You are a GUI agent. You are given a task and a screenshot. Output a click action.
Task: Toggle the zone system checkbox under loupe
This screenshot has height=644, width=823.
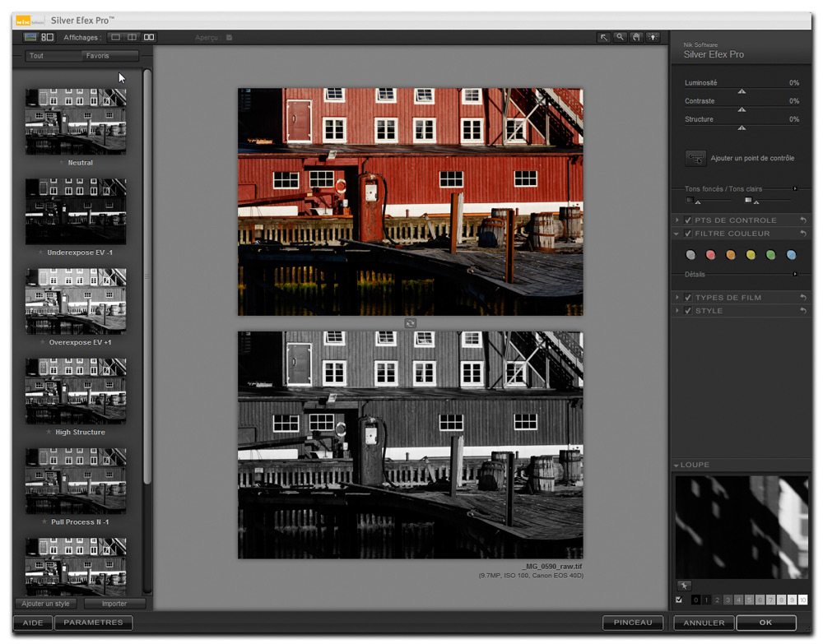[x=679, y=600]
